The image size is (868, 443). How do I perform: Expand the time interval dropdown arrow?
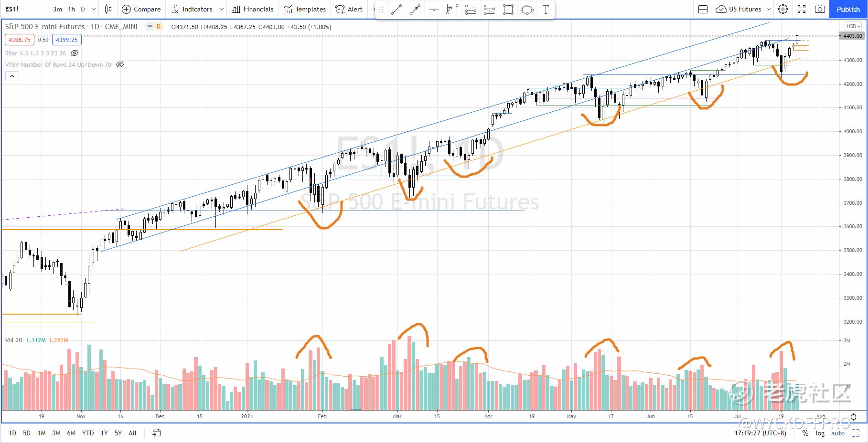[94, 9]
